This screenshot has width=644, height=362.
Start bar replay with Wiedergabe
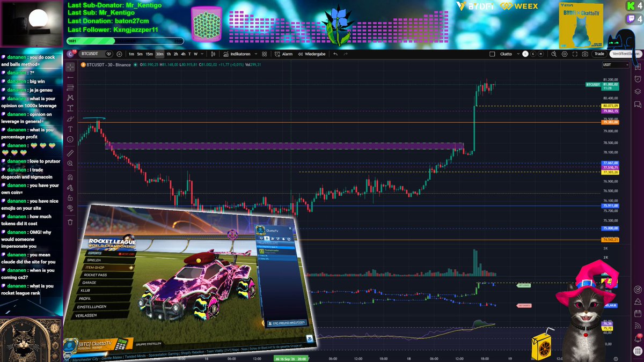(311, 54)
